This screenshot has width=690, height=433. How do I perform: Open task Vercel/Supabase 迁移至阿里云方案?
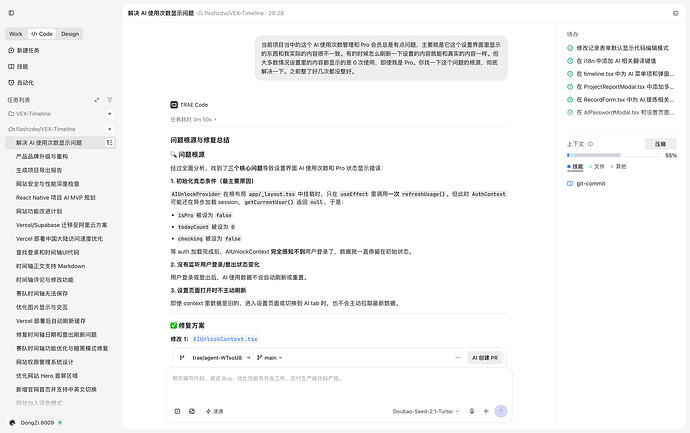point(62,225)
